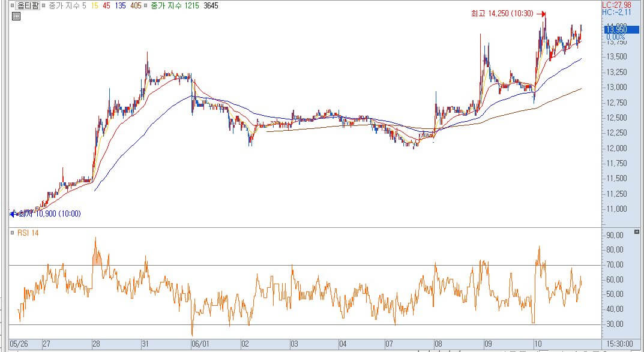The width and height of the screenshot is (644, 352).
Task: Click the 0,00% change value
Action: 616,37
